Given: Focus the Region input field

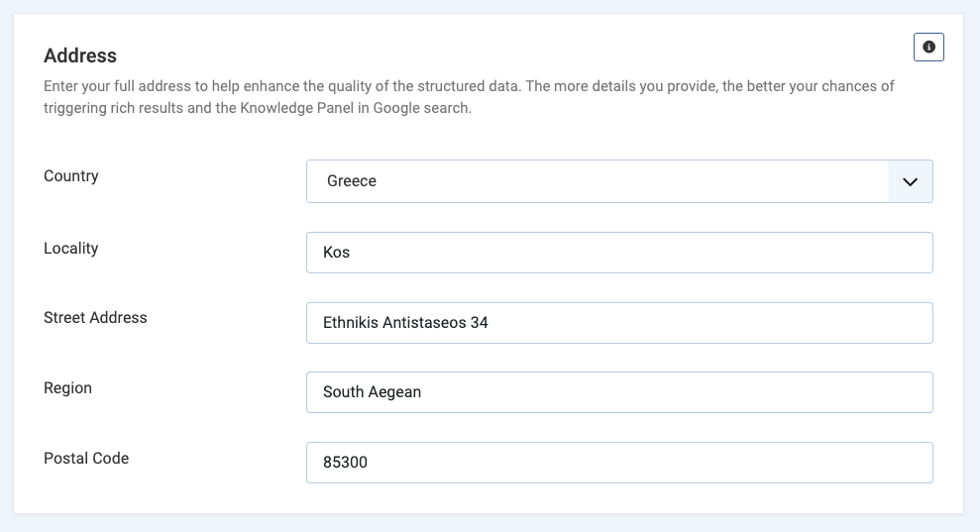Looking at the screenshot, I should coord(619,392).
